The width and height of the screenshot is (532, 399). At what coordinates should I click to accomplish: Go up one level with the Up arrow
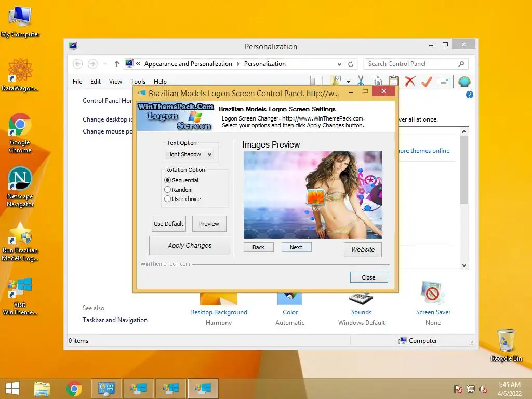click(x=117, y=64)
